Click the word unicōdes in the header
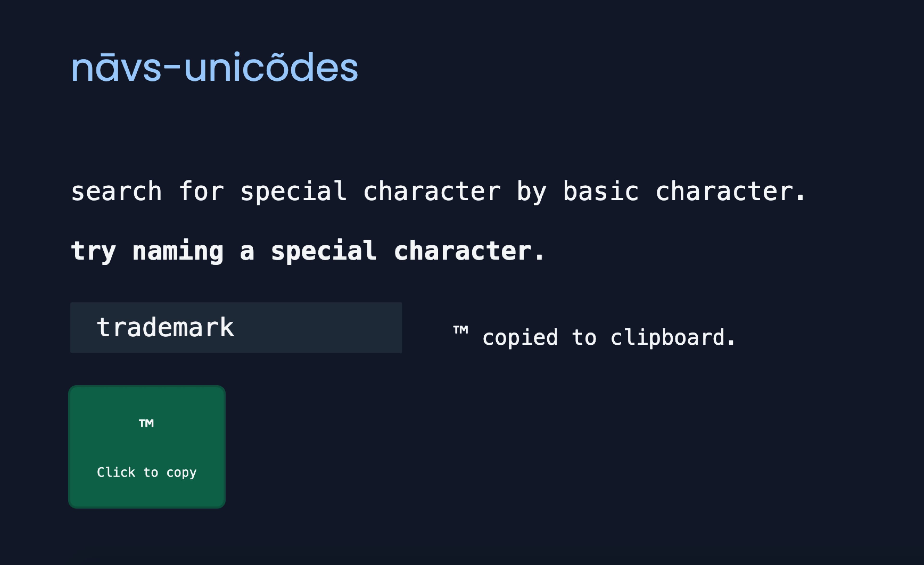924x565 pixels. [x=271, y=68]
